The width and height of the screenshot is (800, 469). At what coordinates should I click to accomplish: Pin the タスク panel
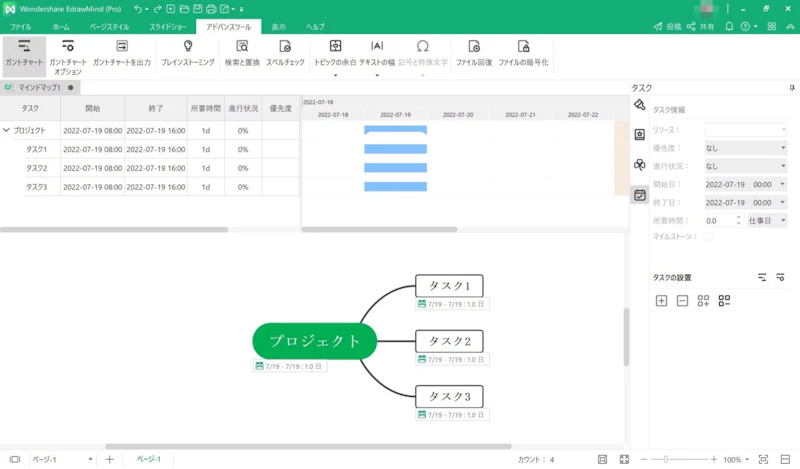coord(791,88)
